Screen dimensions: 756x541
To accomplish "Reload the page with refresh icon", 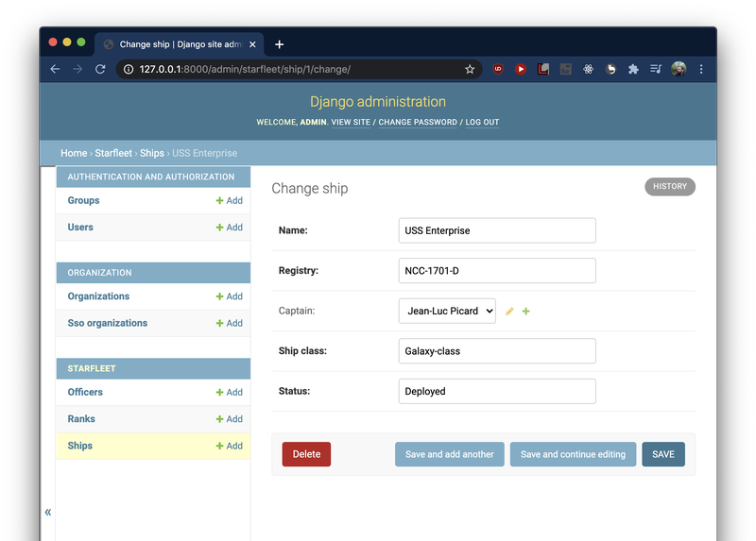I will click(x=100, y=69).
